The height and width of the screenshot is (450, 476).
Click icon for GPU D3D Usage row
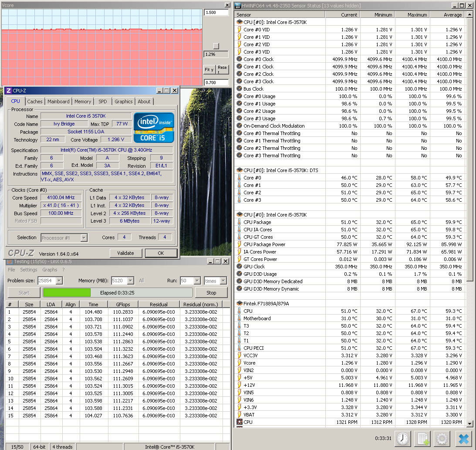click(x=240, y=274)
